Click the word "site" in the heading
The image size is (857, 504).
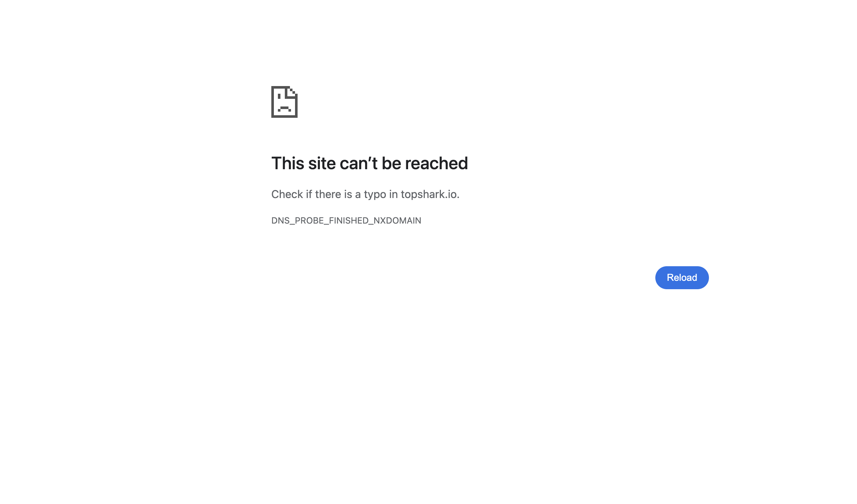tap(322, 163)
